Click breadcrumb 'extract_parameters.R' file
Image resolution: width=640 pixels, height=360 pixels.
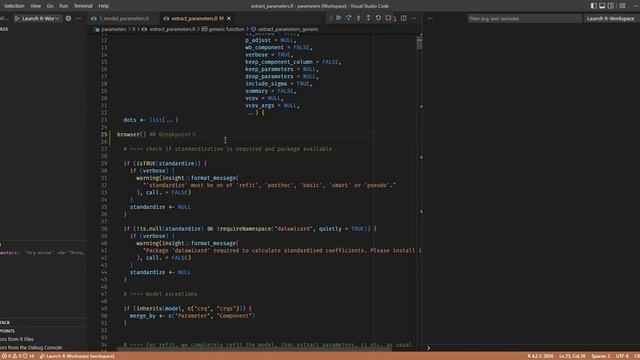172,29
